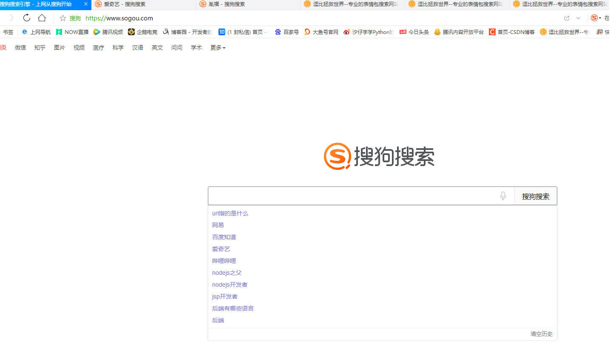Expand address bar history dropdown chevron

click(578, 18)
